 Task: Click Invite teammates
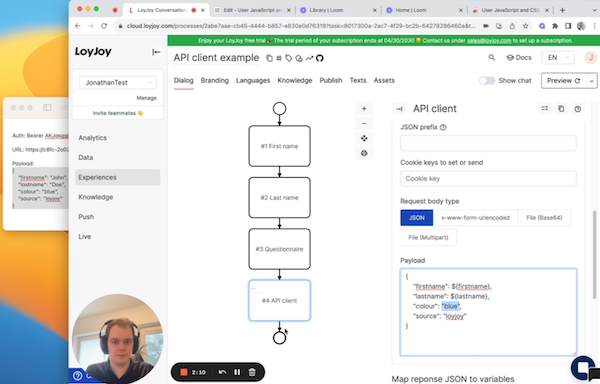pos(117,113)
